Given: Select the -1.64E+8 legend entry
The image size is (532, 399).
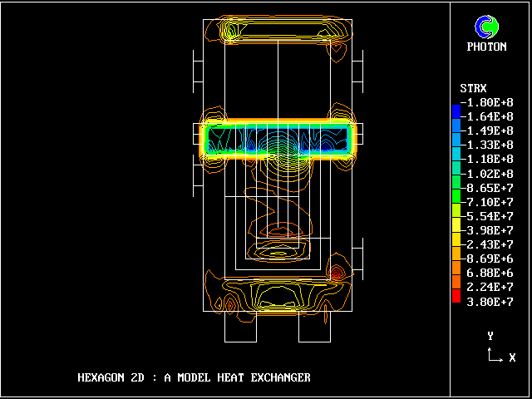Looking at the screenshot, I should (489, 116).
